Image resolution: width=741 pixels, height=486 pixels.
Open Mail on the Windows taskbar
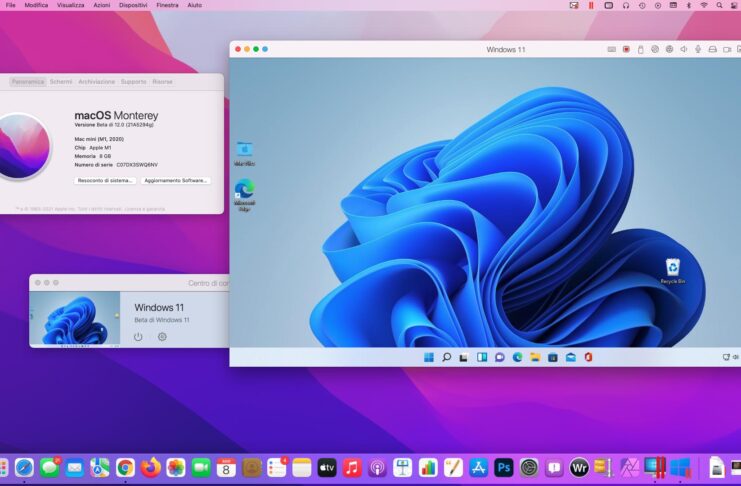point(570,357)
